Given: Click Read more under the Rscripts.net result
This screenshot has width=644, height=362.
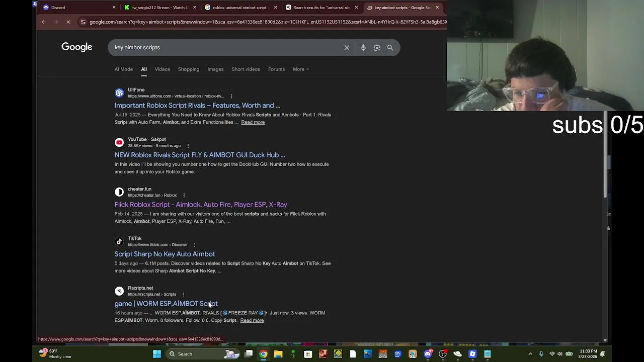Looking at the screenshot, I should click(x=252, y=320).
